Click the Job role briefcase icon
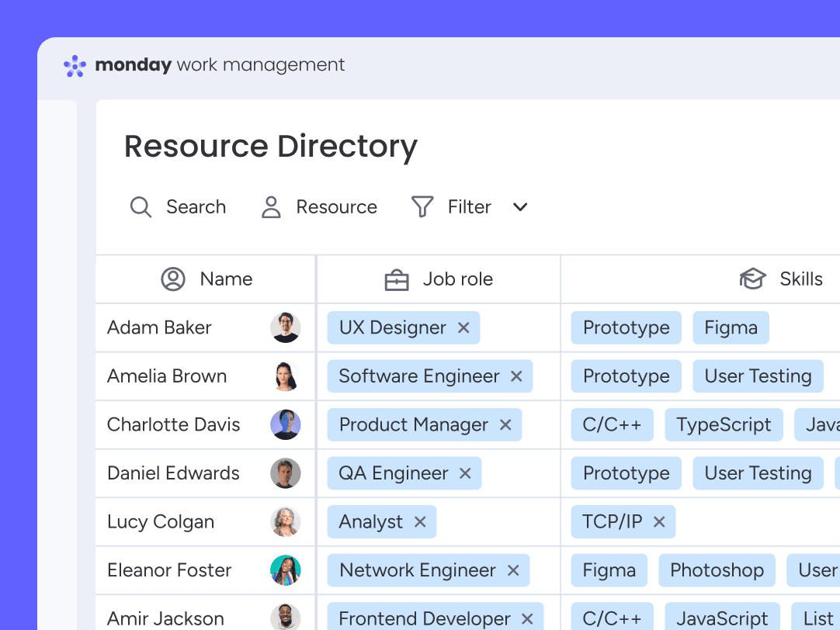 click(x=397, y=280)
